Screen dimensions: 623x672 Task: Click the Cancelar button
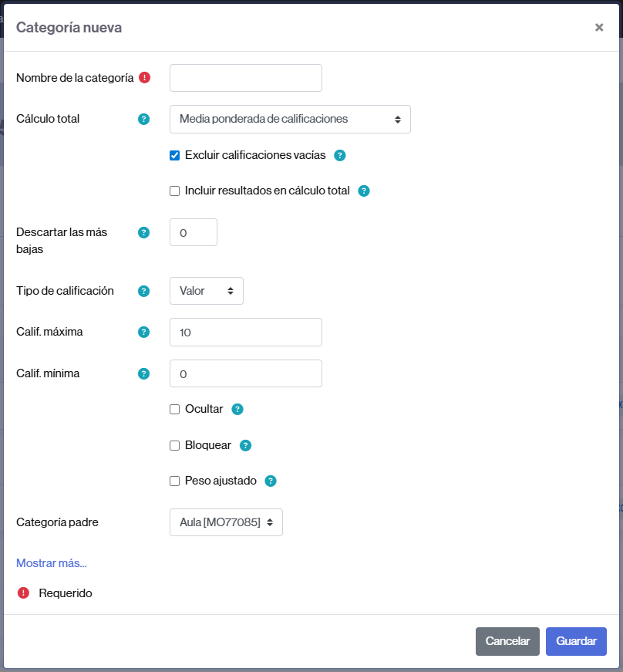(x=507, y=642)
